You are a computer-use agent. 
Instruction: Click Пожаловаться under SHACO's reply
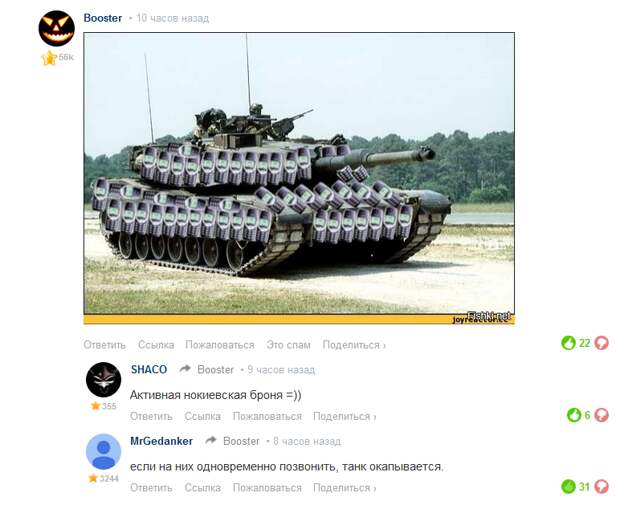tap(267, 416)
